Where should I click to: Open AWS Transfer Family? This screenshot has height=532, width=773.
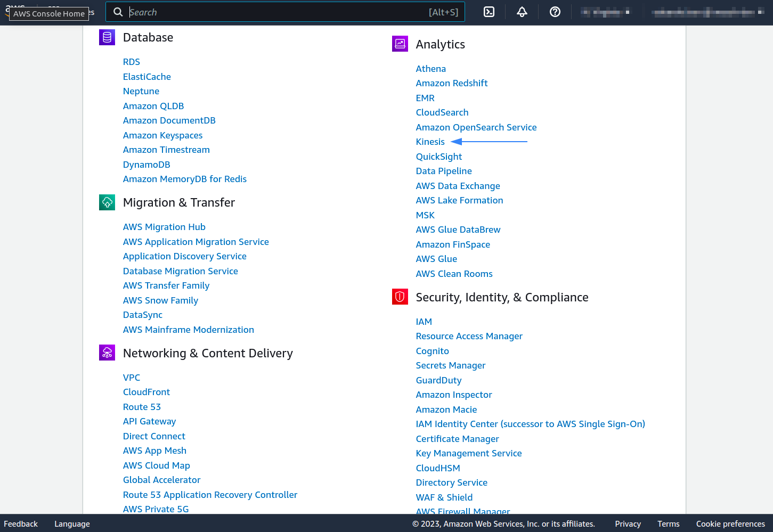(166, 285)
